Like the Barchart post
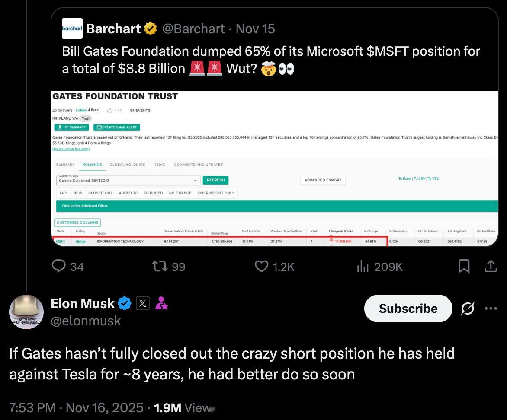 click(261, 267)
